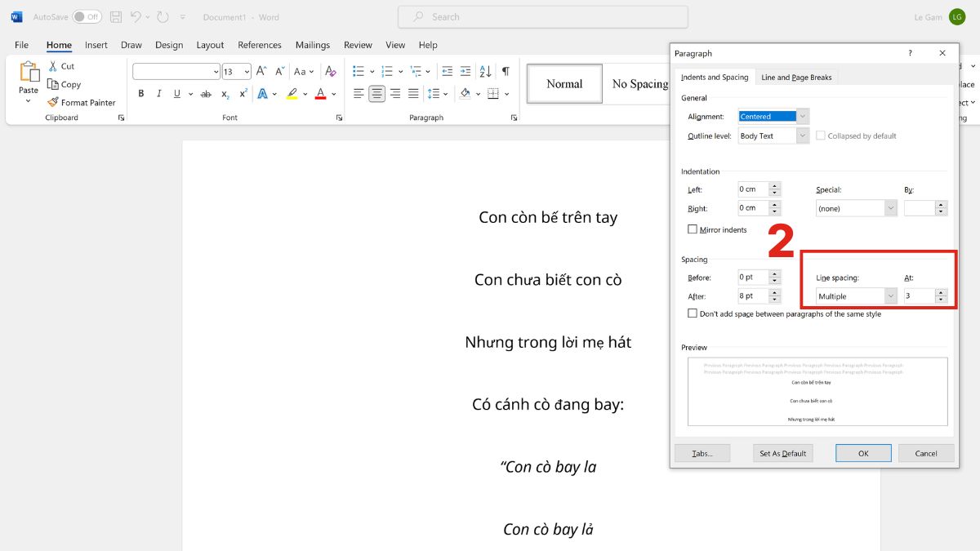Expand the Borders dropdown arrow
This screenshot has width=980, height=551.
click(506, 94)
